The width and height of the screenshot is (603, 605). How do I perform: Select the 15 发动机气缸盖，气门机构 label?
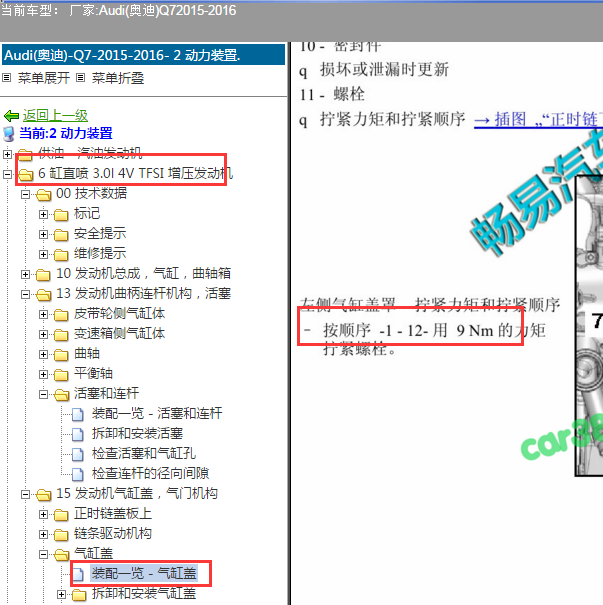[137, 494]
